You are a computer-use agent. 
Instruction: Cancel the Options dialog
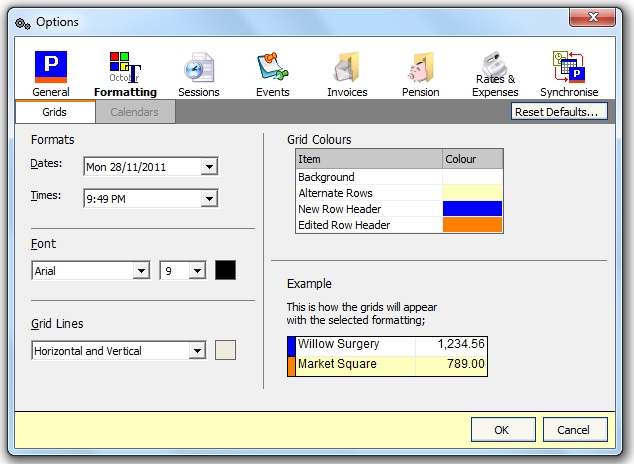coord(575,430)
